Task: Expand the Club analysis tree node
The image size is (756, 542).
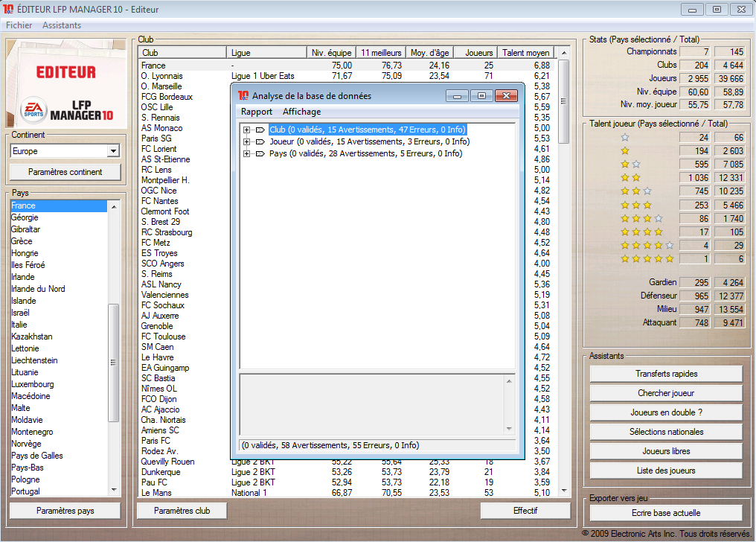Action: click(246, 130)
